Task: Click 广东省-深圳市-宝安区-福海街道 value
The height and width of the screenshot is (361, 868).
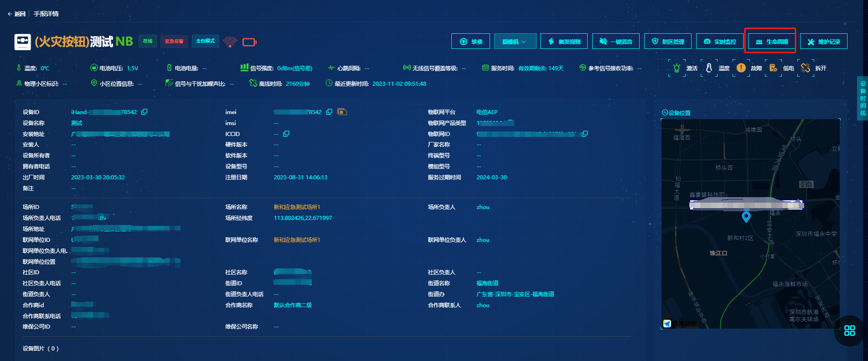Action: tap(515, 294)
